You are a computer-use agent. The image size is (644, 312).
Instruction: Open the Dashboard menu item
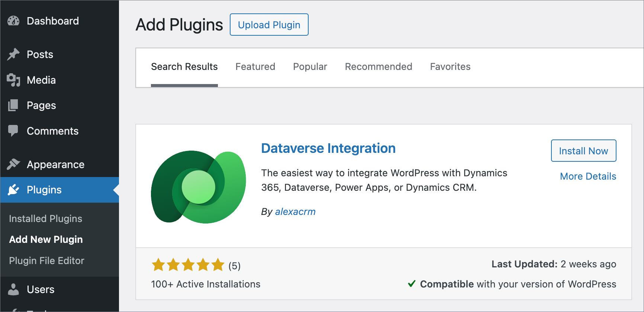pos(59,21)
